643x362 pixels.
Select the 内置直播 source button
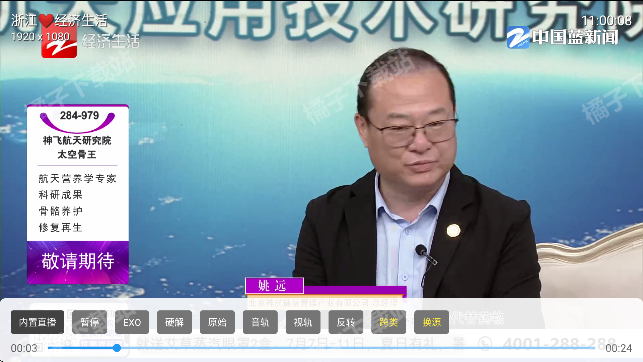37,322
